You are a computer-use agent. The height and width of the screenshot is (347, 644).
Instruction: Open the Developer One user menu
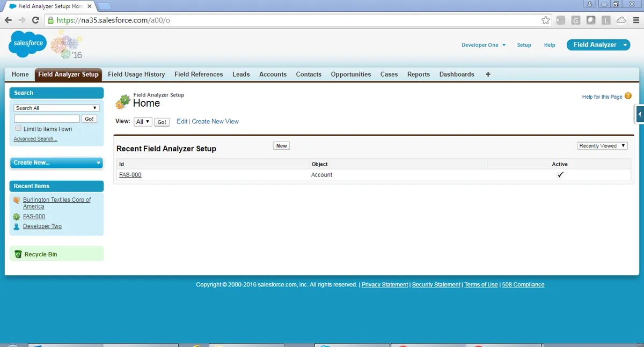484,45
